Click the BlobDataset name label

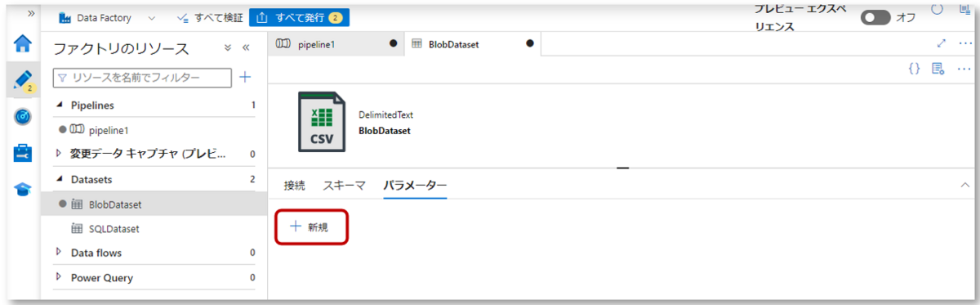pos(384,130)
